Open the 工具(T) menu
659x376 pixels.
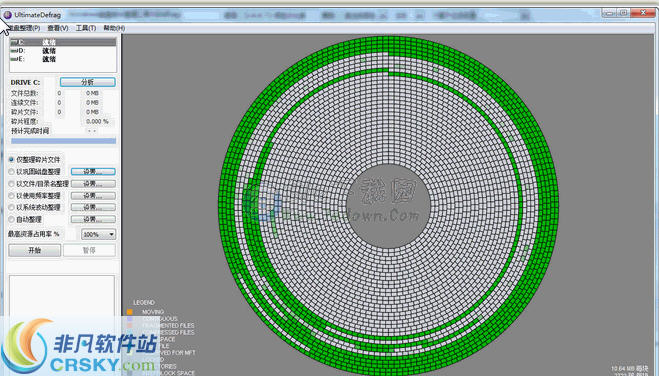86,28
